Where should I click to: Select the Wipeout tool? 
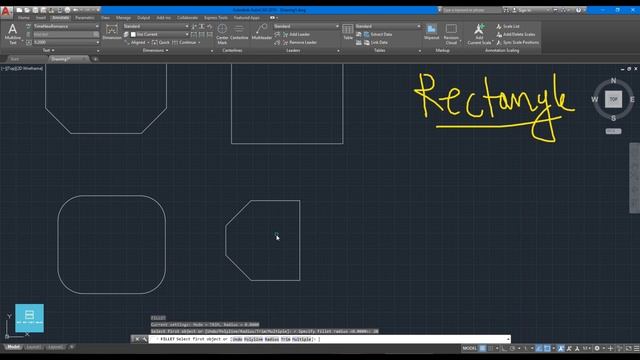coord(431,32)
